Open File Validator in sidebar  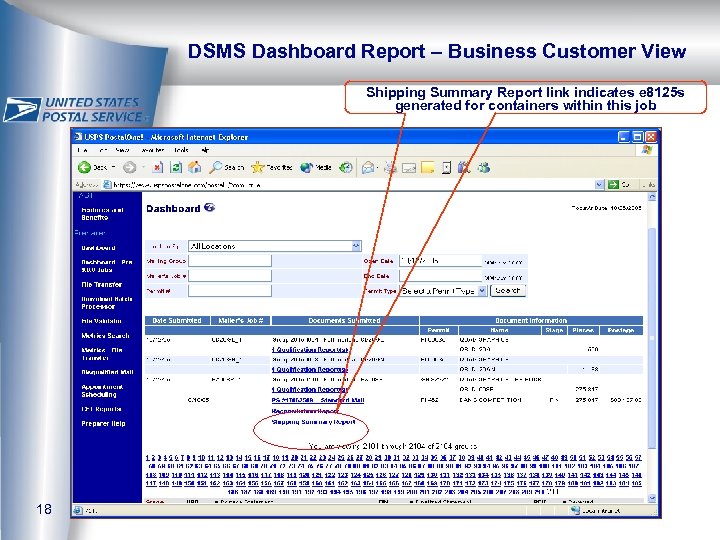tap(101, 321)
